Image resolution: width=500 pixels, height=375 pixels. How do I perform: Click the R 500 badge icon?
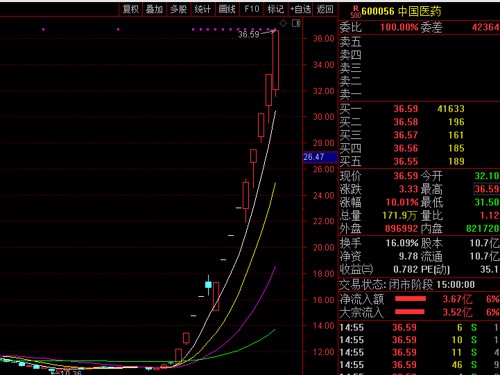(x=356, y=12)
